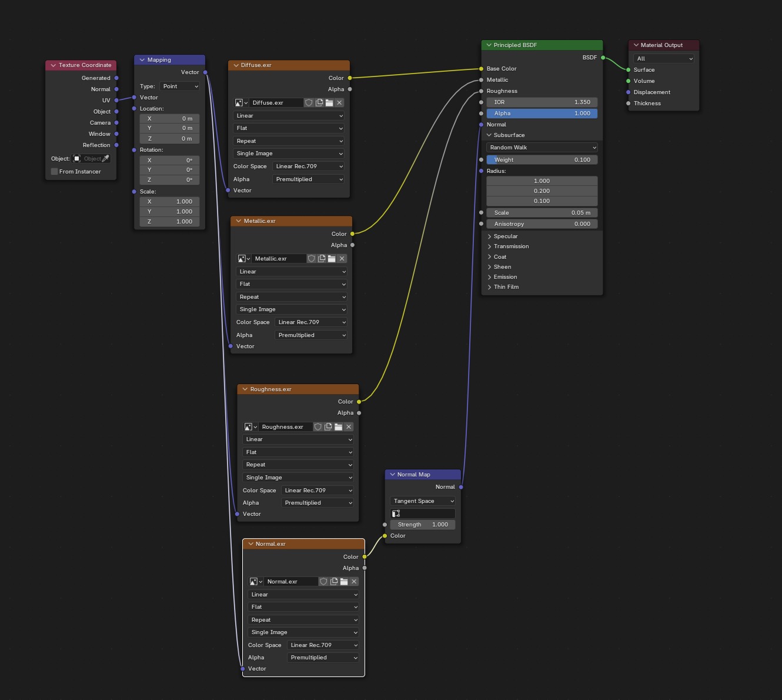782x700 pixels.
Task: Expand the Emission panel
Action: [489, 277]
